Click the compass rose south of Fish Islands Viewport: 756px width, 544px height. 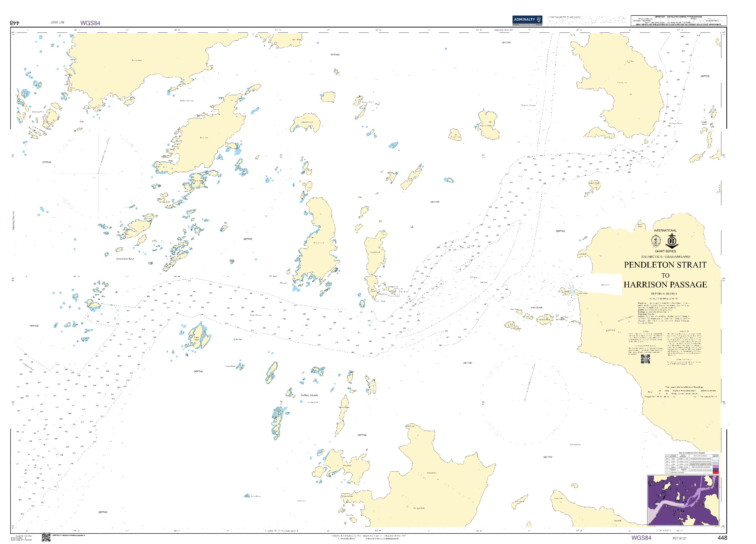pos(525,400)
